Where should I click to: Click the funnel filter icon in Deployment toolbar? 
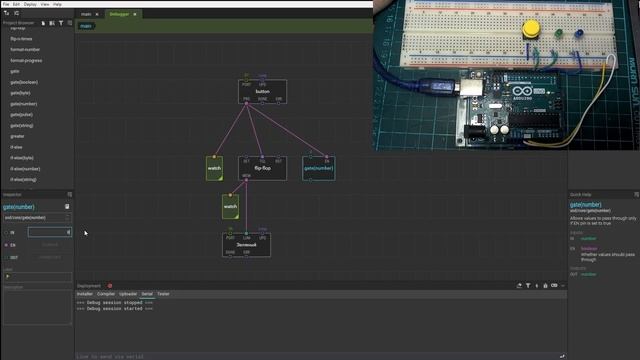[x=528, y=286]
